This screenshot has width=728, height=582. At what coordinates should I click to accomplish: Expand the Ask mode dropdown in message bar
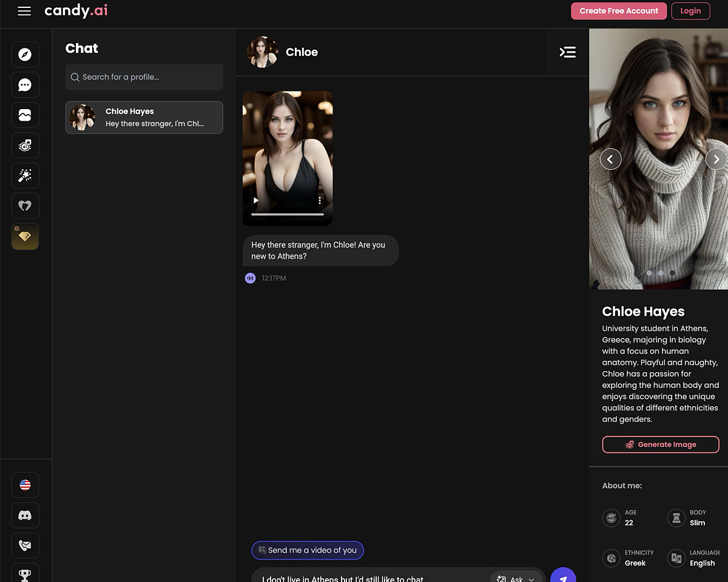click(x=516, y=578)
